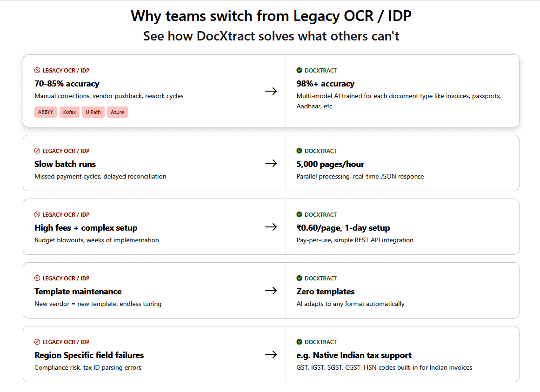Viewport: 540px width, 392px height.
Task: Click the Zero templates heading
Action: (x=325, y=292)
